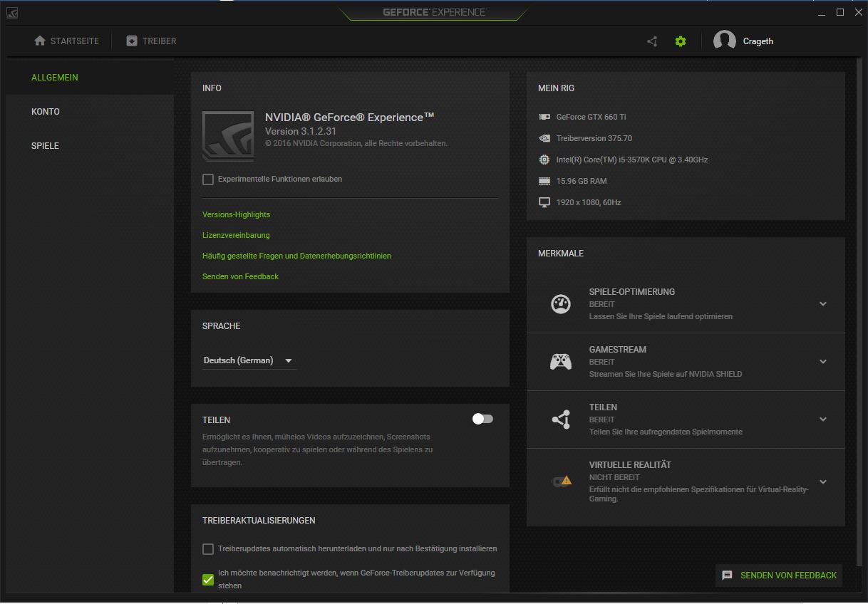868x604 pixels.
Task: Check automatic Treiberupdates herunterladen checkbox
Action: pos(208,549)
